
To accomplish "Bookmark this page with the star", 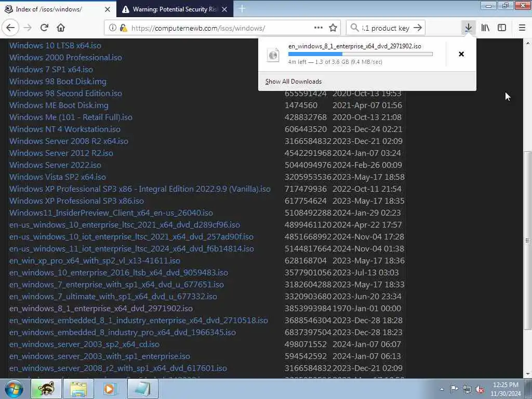I will 333,28.
